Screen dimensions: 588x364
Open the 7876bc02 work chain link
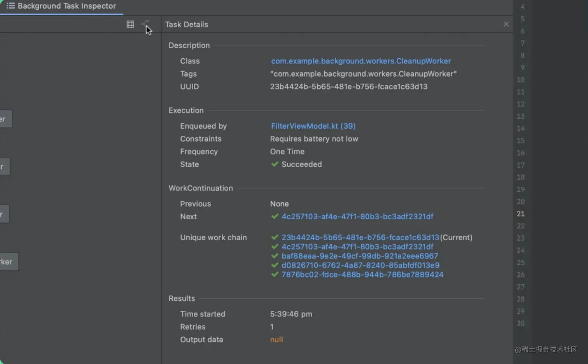click(x=362, y=275)
